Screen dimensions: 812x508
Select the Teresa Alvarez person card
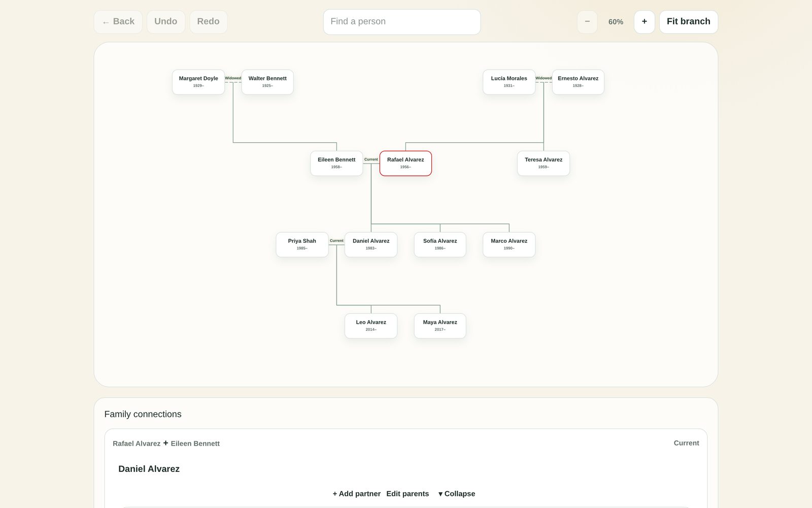pos(544,163)
